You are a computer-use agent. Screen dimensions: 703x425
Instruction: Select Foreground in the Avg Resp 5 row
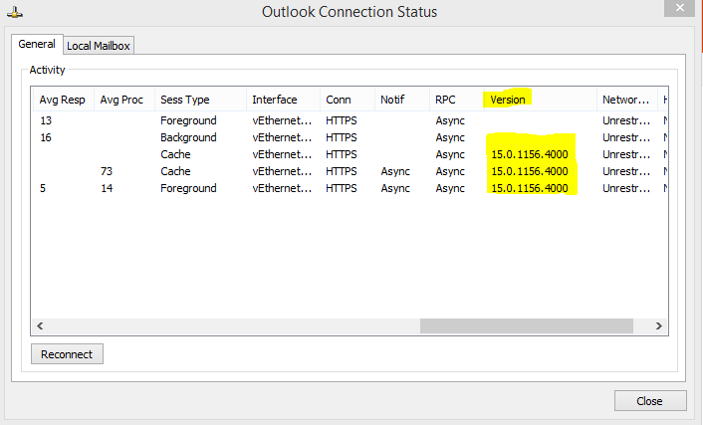click(x=188, y=188)
